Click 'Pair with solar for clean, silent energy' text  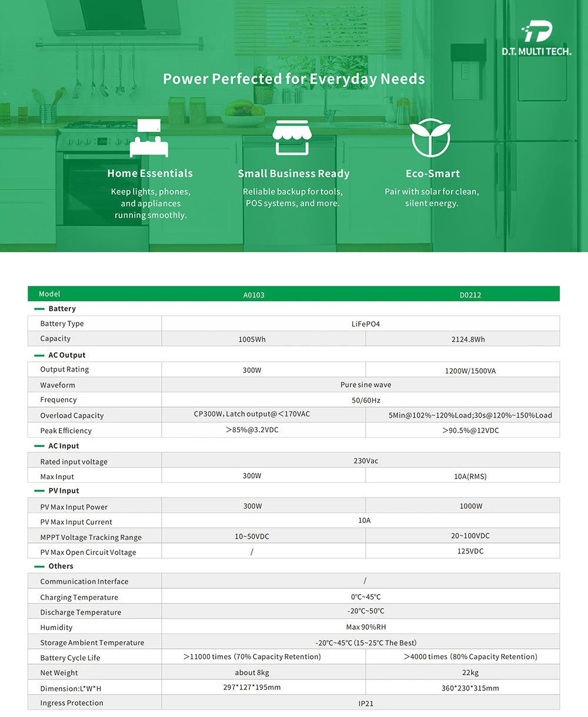pyautogui.click(x=432, y=198)
